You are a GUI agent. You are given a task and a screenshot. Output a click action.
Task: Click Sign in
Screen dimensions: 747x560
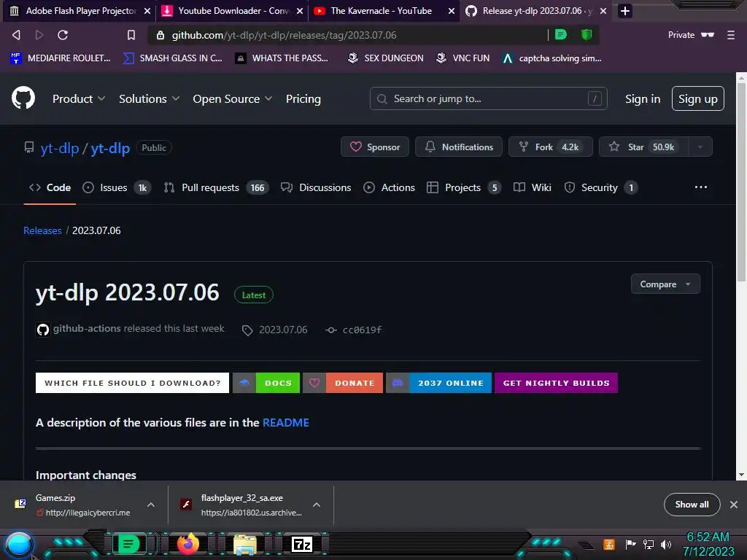point(642,98)
